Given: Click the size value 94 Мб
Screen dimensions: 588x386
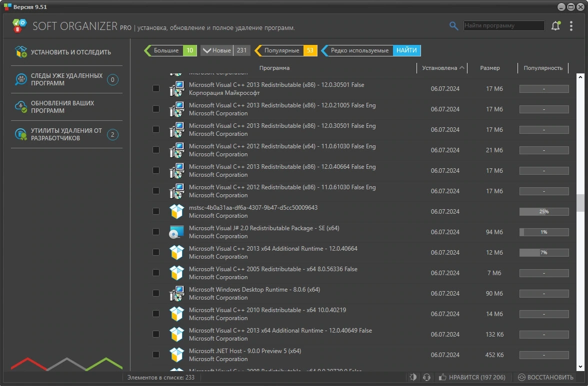Looking at the screenshot, I should [x=494, y=232].
